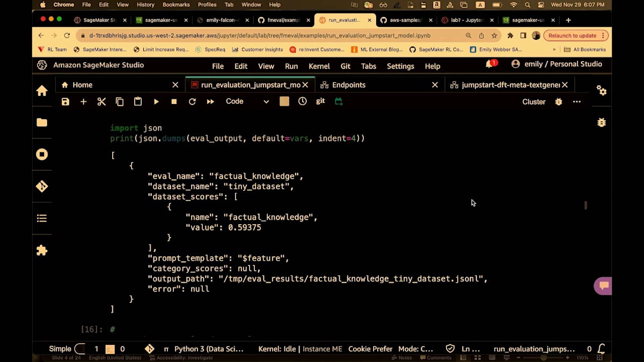The image size is (644, 362).
Task: Click the clock icon in notebook toolbar
Action: [303, 101]
